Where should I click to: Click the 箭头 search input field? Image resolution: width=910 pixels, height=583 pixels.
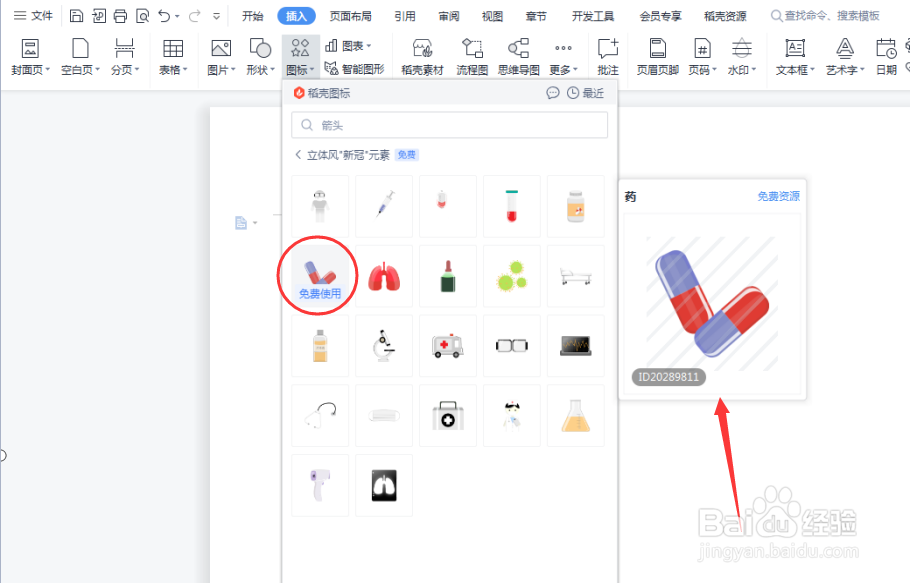pyautogui.click(x=449, y=125)
